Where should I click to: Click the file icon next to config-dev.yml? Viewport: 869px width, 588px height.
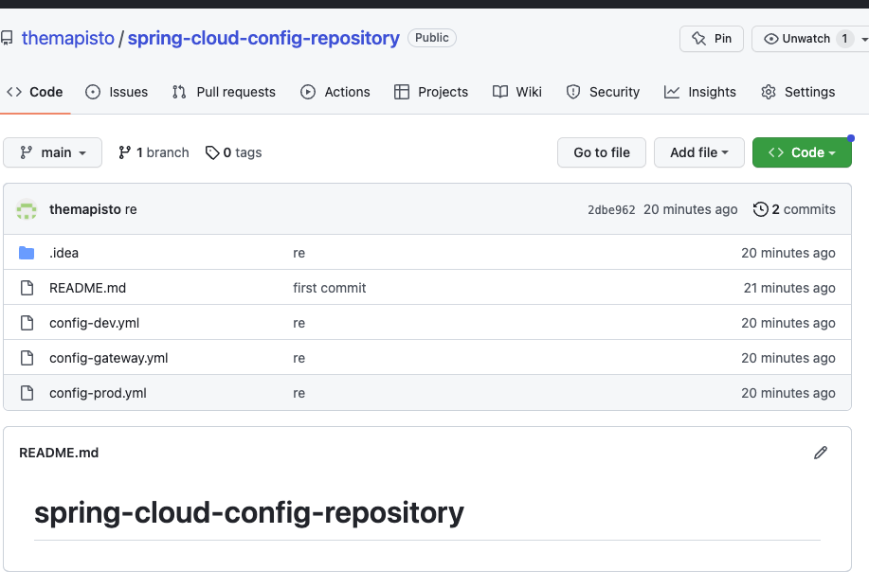pos(27,323)
